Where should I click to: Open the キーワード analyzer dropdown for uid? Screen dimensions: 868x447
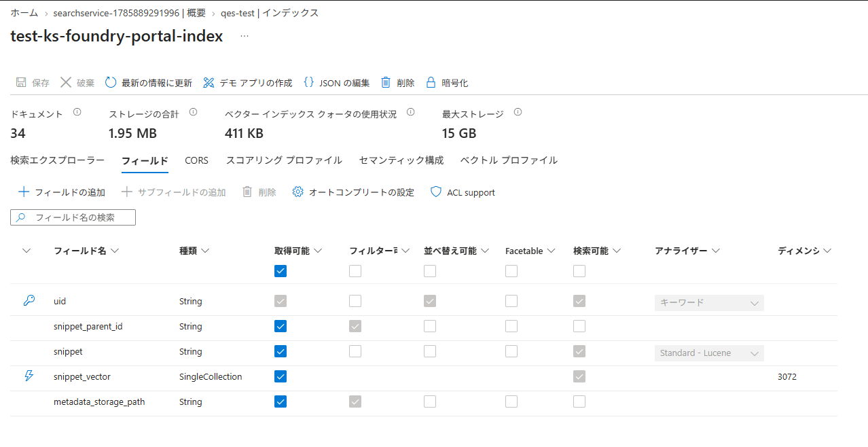point(709,303)
